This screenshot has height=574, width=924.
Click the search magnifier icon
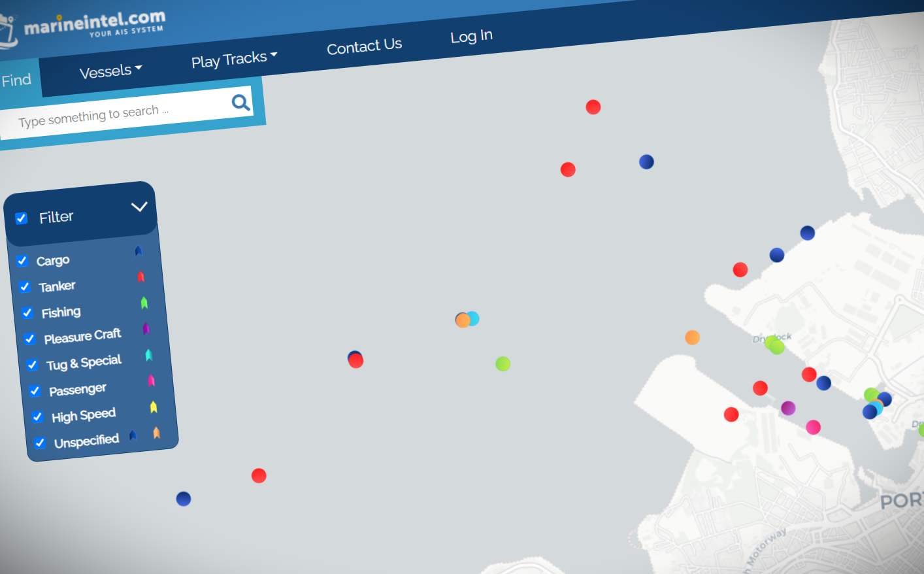(240, 103)
